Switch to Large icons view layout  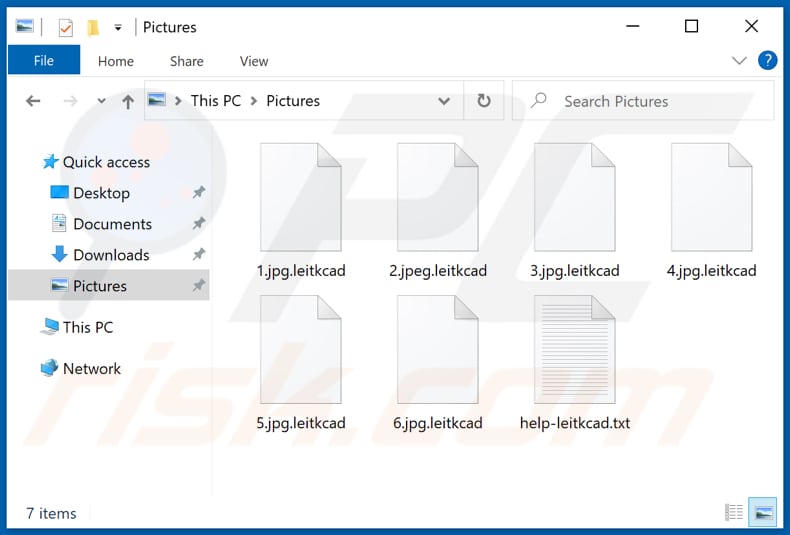click(764, 513)
